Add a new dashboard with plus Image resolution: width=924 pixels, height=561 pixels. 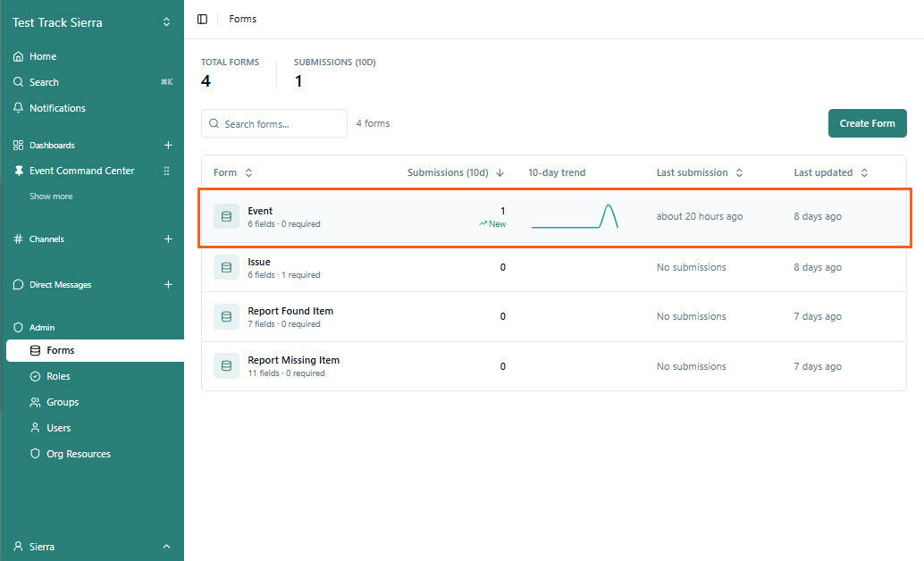coord(168,145)
